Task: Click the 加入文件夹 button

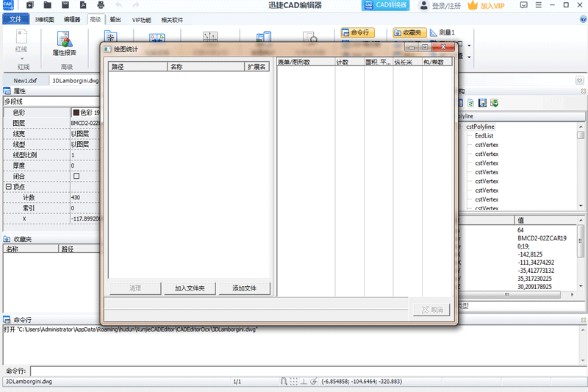Action: point(190,288)
